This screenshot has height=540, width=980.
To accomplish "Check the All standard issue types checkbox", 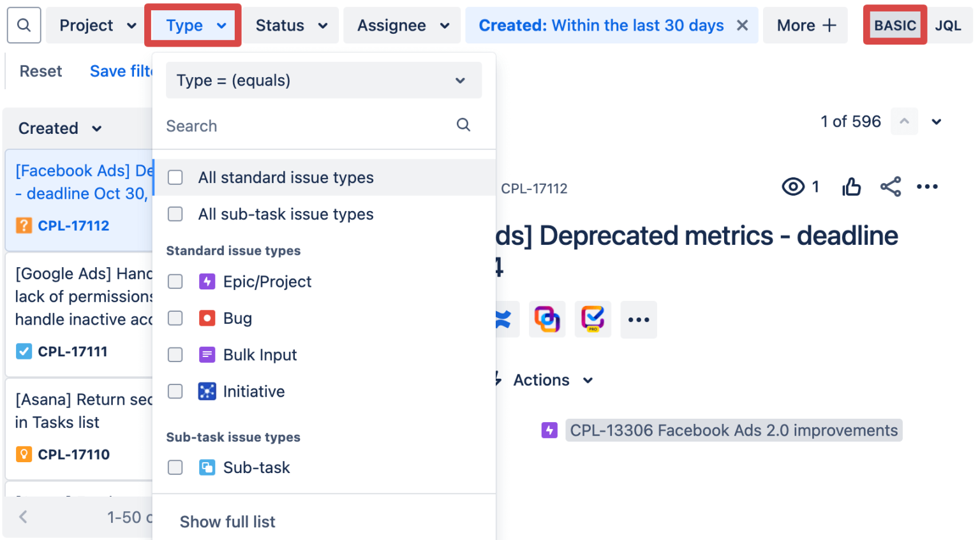I will coord(175,177).
